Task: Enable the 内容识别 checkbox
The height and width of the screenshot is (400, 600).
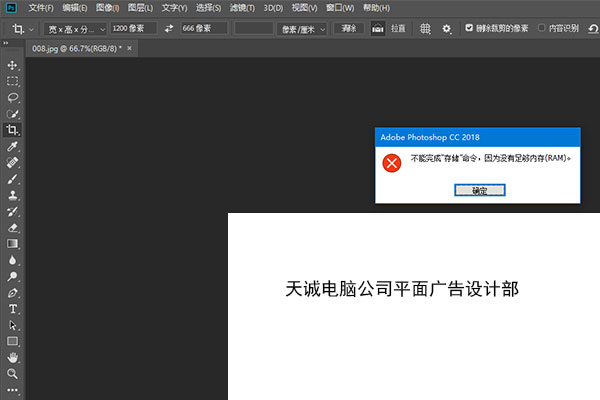Action: pyautogui.click(x=542, y=28)
